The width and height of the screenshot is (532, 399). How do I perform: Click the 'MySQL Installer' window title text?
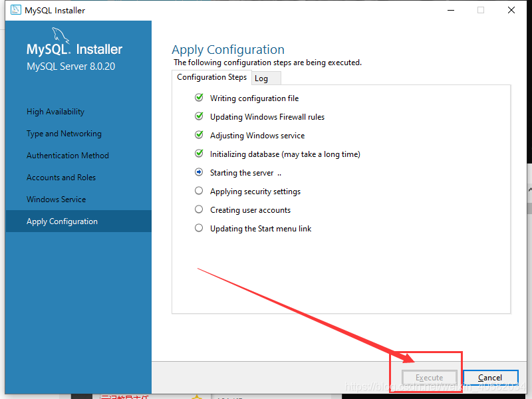tap(55, 11)
